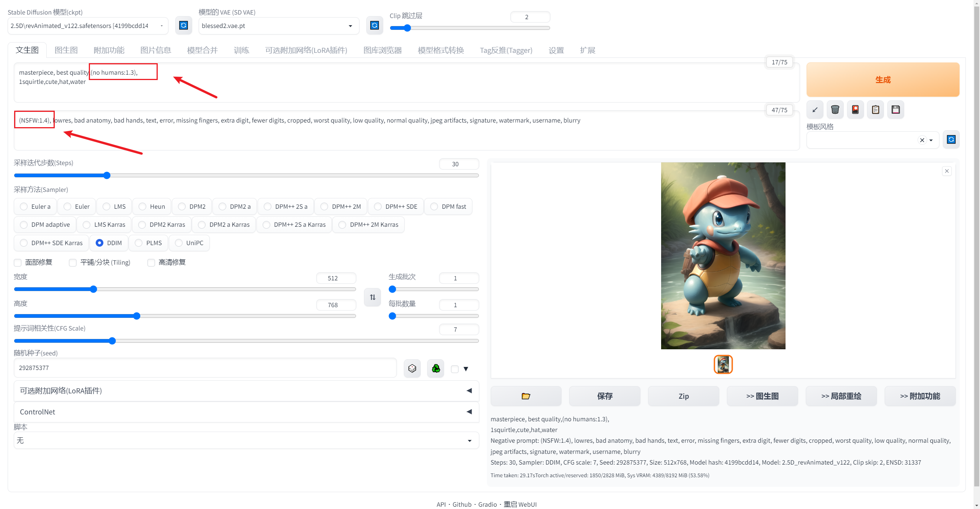Open output folder with folder icon
The width and height of the screenshot is (980, 509).
point(526,396)
